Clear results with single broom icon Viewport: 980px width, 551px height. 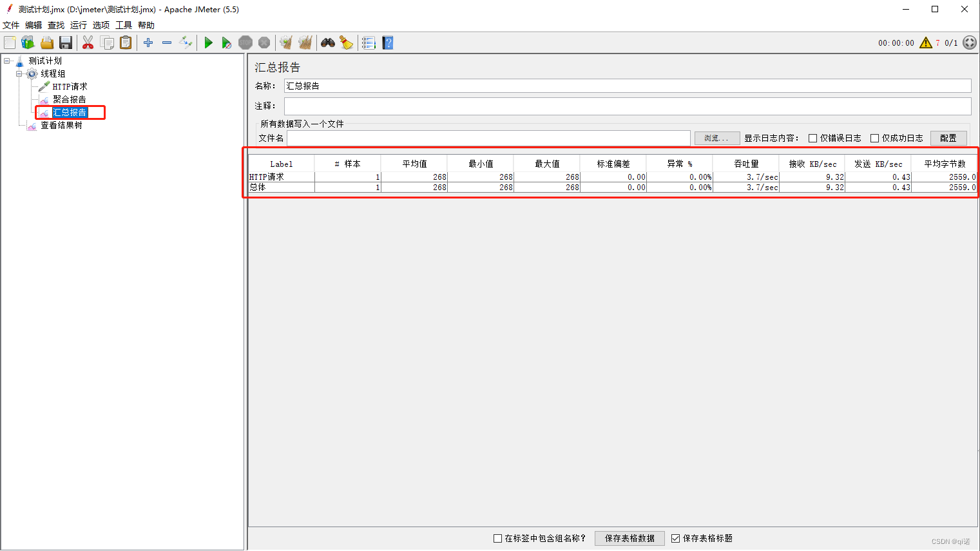tap(286, 43)
